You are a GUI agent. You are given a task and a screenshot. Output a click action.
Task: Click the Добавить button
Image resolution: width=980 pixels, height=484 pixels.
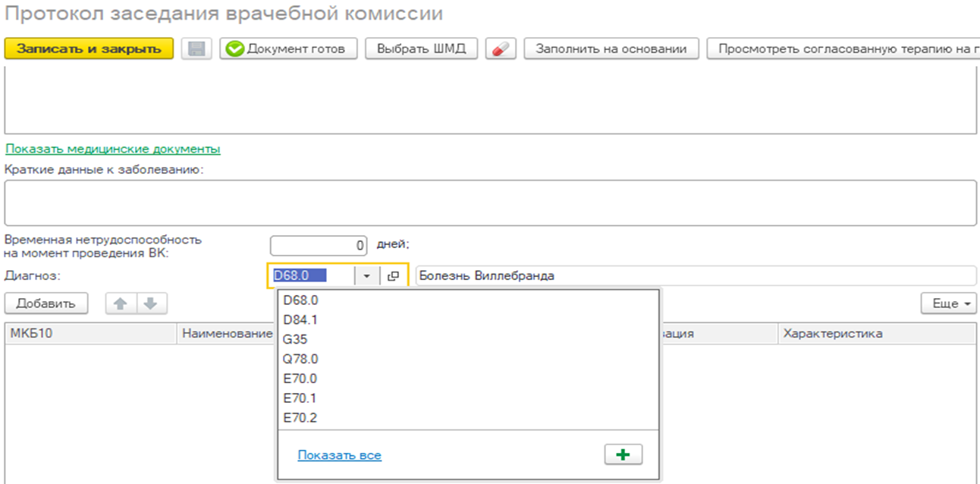[x=46, y=303]
